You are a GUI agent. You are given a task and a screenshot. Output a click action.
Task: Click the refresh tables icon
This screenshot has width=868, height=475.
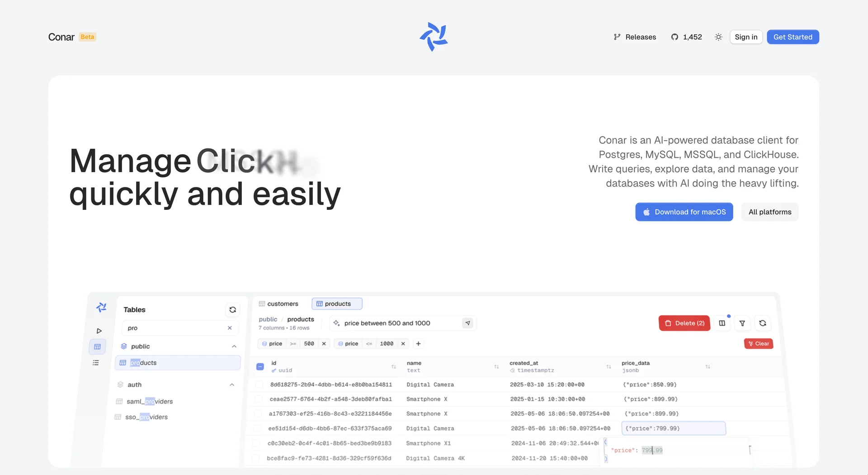(x=232, y=310)
